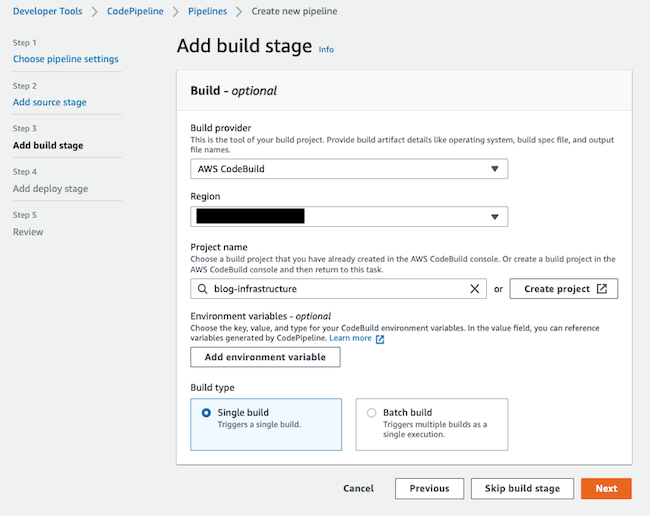Screen dimensions: 650x516
Task: Focus the Project name search field
Action: [x=339, y=289]
